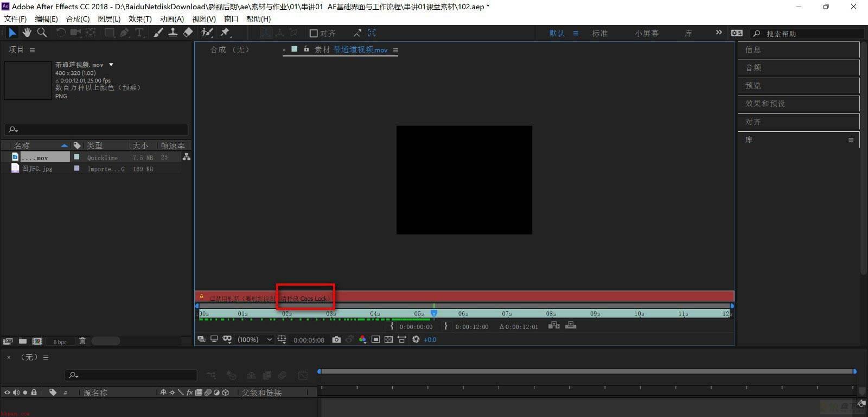The width and height of the screenshot is (868, 417).
Task: Click the 8 bpc color depth button
Action: click(60, 342)
